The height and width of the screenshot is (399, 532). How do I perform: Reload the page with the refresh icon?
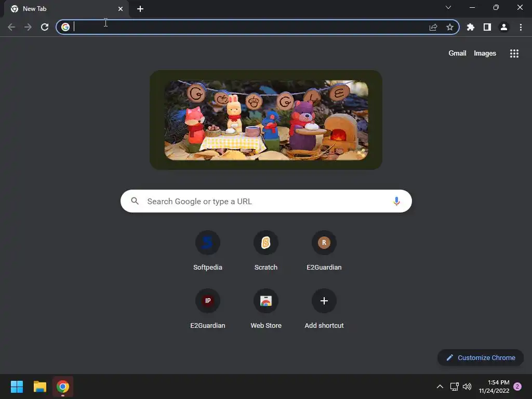pyautogui.click(x=45, y=27)
